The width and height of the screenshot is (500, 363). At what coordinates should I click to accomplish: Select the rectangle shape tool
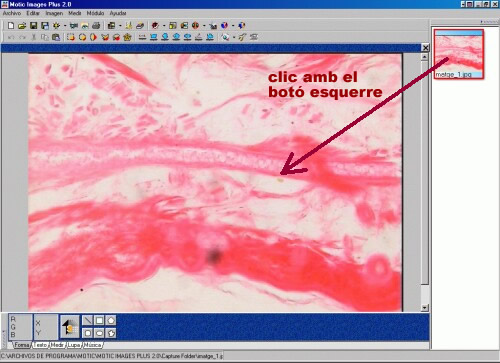(x=99, y=320)
